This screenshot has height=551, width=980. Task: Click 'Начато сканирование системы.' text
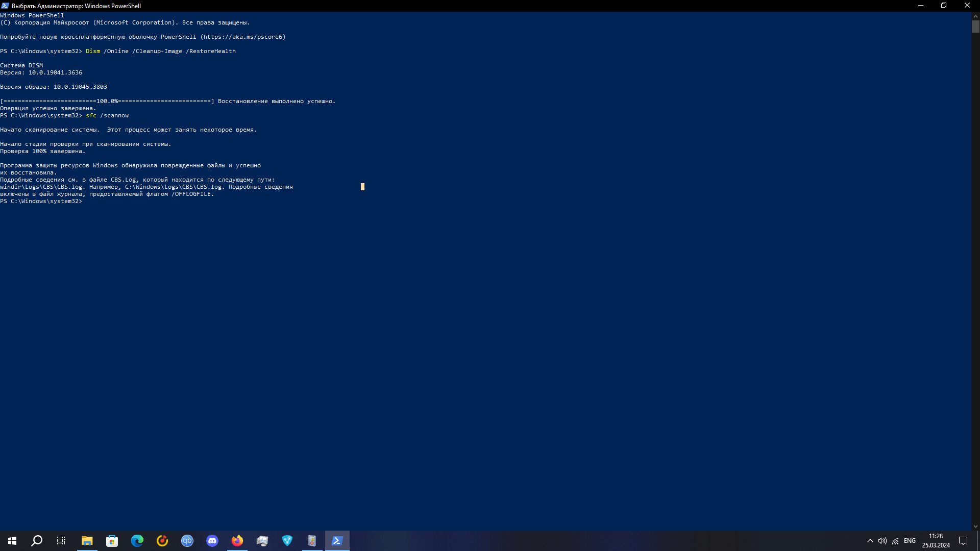point(50,130)
